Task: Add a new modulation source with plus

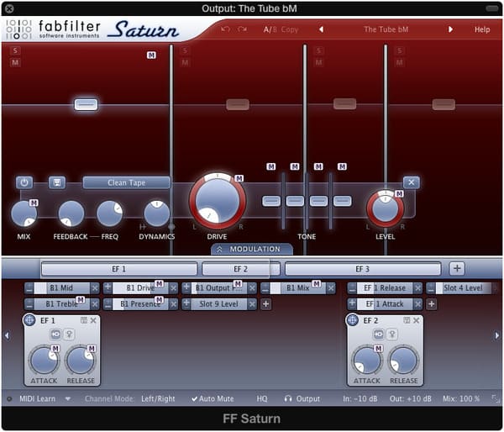Action: (456, 269)
